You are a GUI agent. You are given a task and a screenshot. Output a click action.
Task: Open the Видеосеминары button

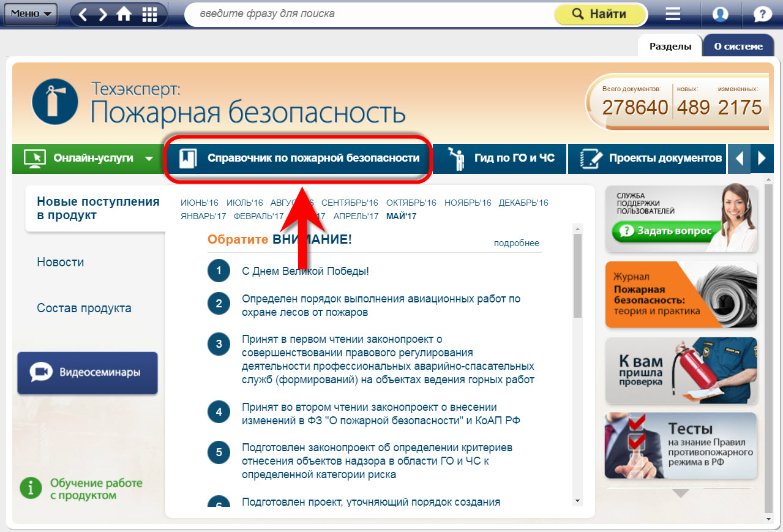pos(88,372)
